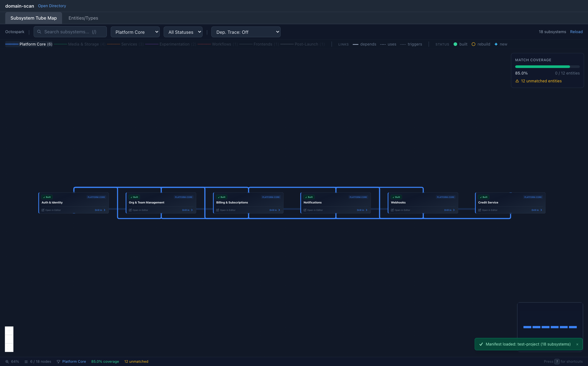The image size is (588, 366).
Task: Toggle the Frontends line in legend
Action: (x=259, y=44)
